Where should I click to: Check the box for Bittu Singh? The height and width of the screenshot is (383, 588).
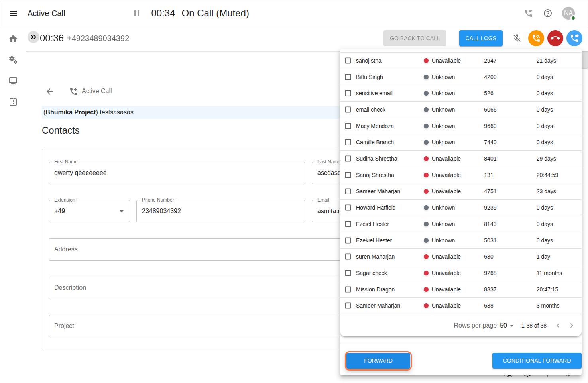pos(348,77)
